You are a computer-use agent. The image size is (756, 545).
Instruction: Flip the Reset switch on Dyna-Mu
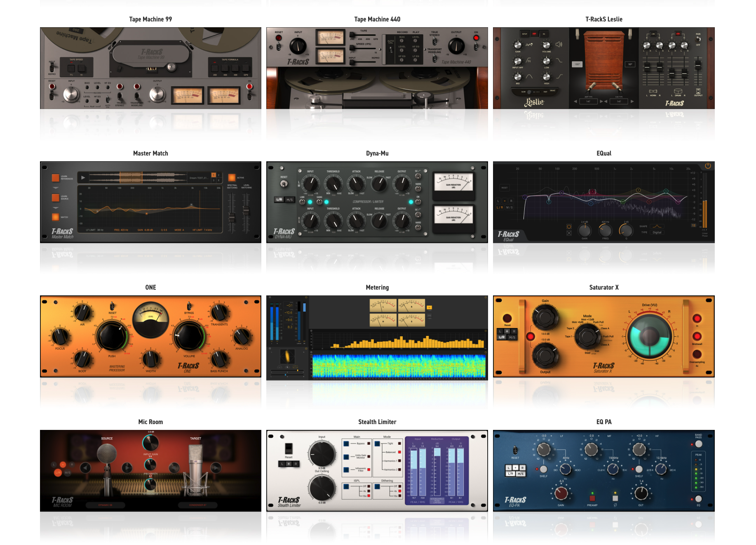pos(284,184)
